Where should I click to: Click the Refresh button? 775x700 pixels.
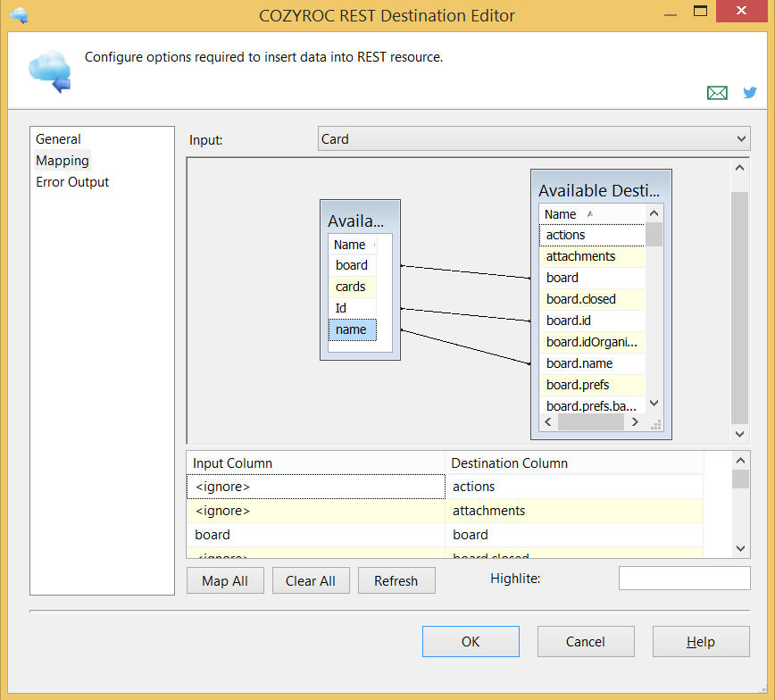[x=396, y=580]
